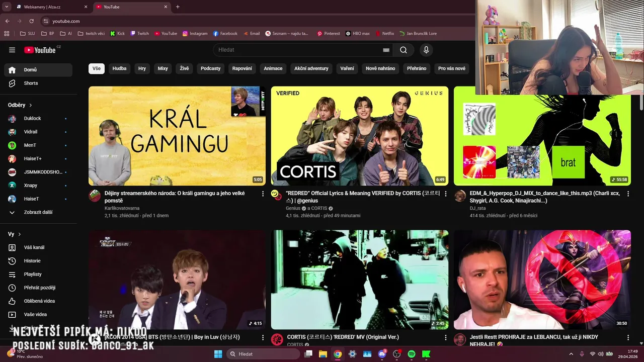The height and width of the screenshot is (362, 644).
Task: Open the SLU bookmarks folder
Action: [x=28, y=34]
